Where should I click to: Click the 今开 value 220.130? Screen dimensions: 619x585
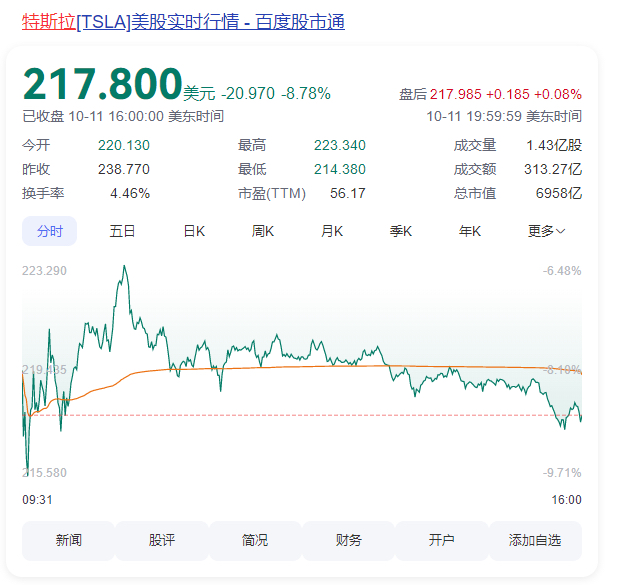124,145
